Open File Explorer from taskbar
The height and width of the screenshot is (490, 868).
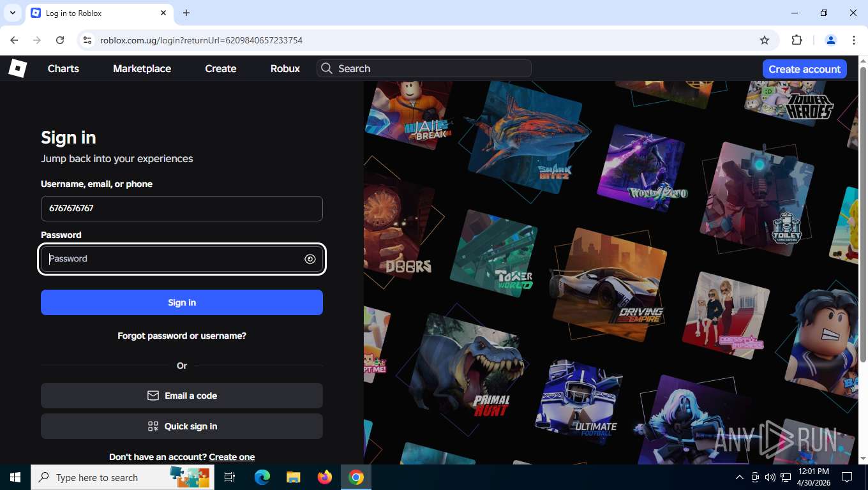tap(293, 477)
